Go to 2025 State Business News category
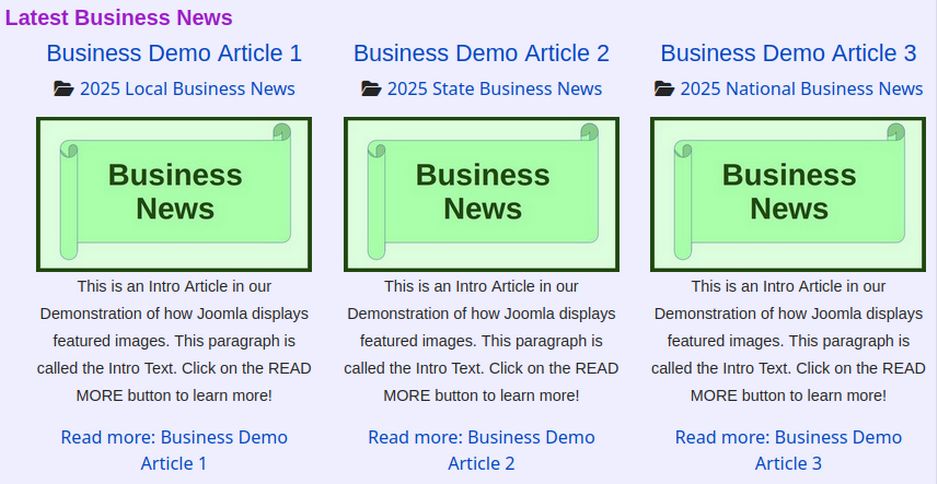Image resolution: width=937 pixels, height=484 pixels. (x=494, y=89)
